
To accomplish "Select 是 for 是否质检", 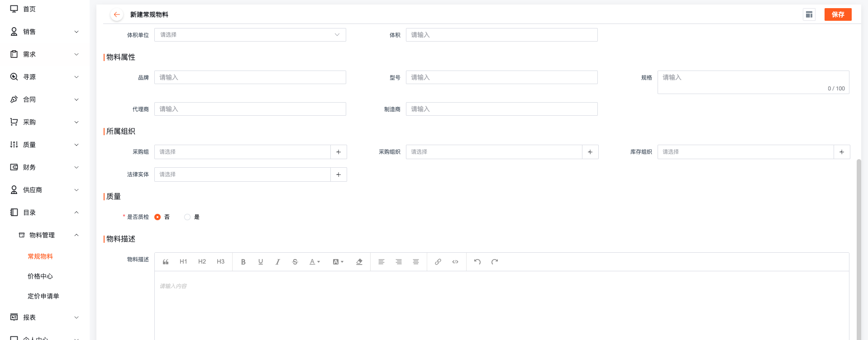I will coord(187,217).
